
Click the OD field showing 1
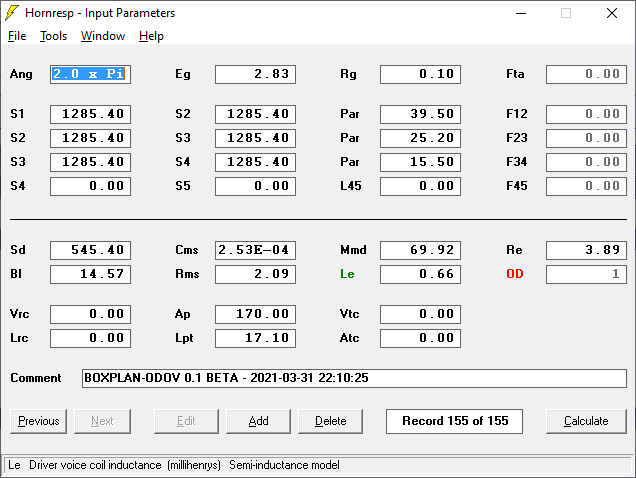tap(586, 274)
